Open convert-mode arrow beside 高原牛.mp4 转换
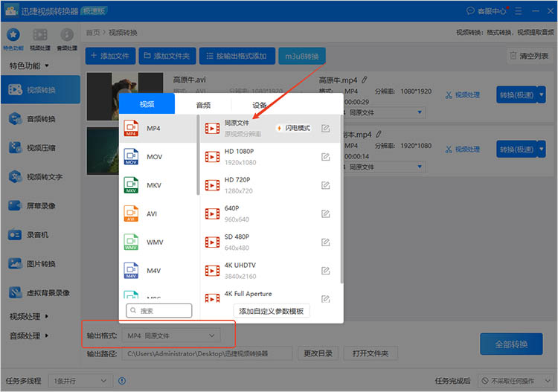 pos(542,95)
